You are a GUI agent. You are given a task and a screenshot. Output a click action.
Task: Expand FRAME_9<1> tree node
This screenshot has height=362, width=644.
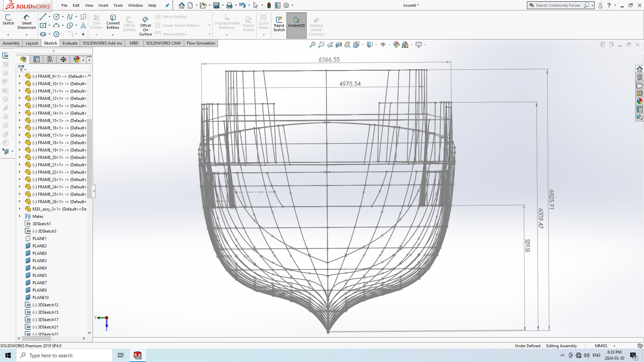[x=20, y=76]
